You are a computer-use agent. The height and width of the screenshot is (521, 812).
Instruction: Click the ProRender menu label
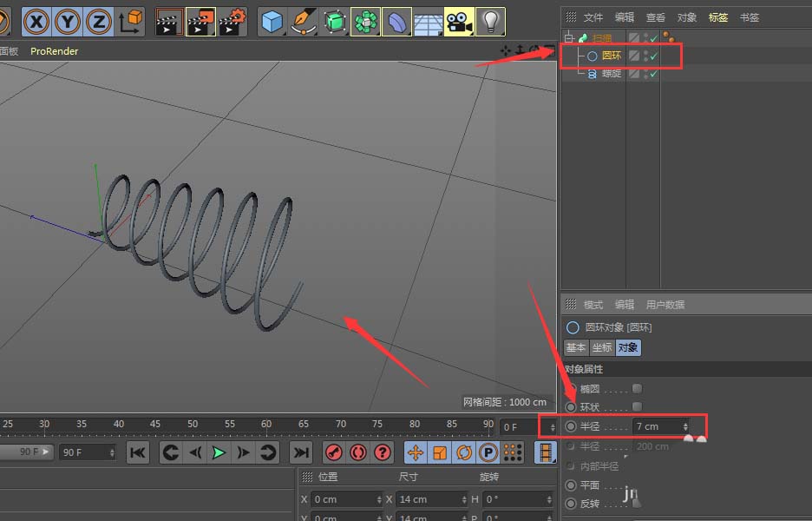pyautogui.click(x=54, y=50)
